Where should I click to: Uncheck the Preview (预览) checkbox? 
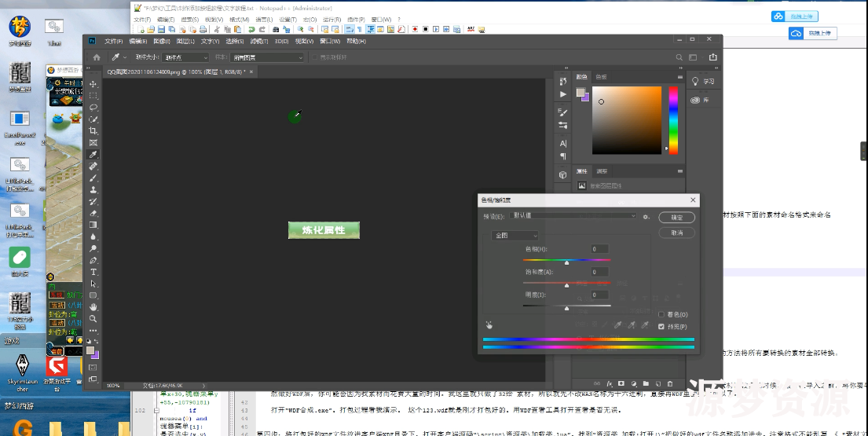pos(661,327)
